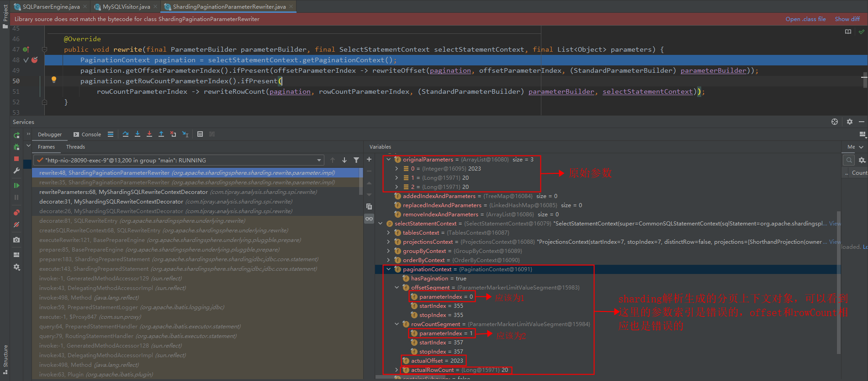
Task: Click Trace Current Stream Chain icon
Action: coord(212,134)
